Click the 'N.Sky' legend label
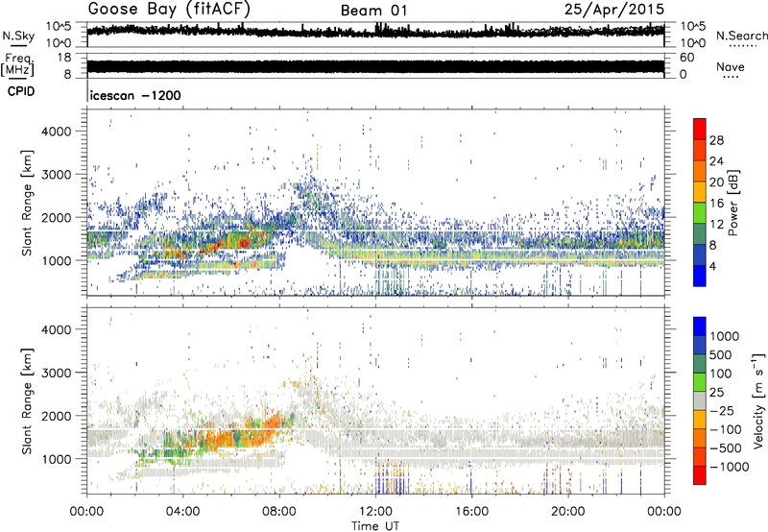The image size is (768, 532). pos(18,36)
